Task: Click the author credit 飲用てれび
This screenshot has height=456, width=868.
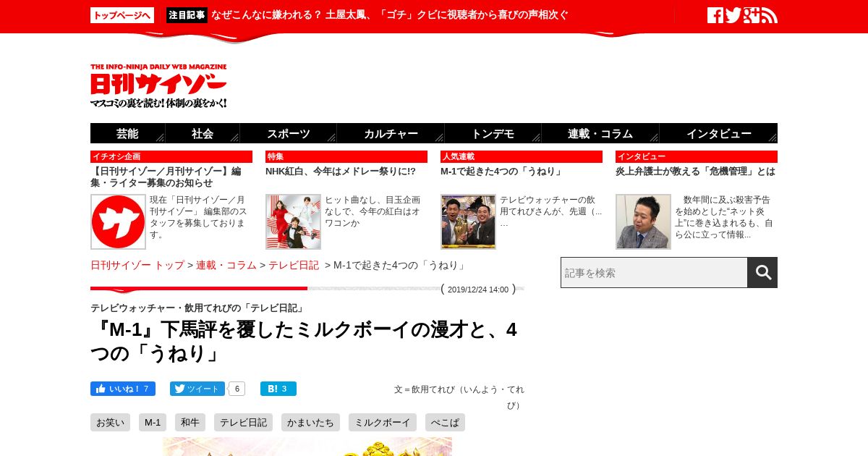Action: click(x=459, y=397)
